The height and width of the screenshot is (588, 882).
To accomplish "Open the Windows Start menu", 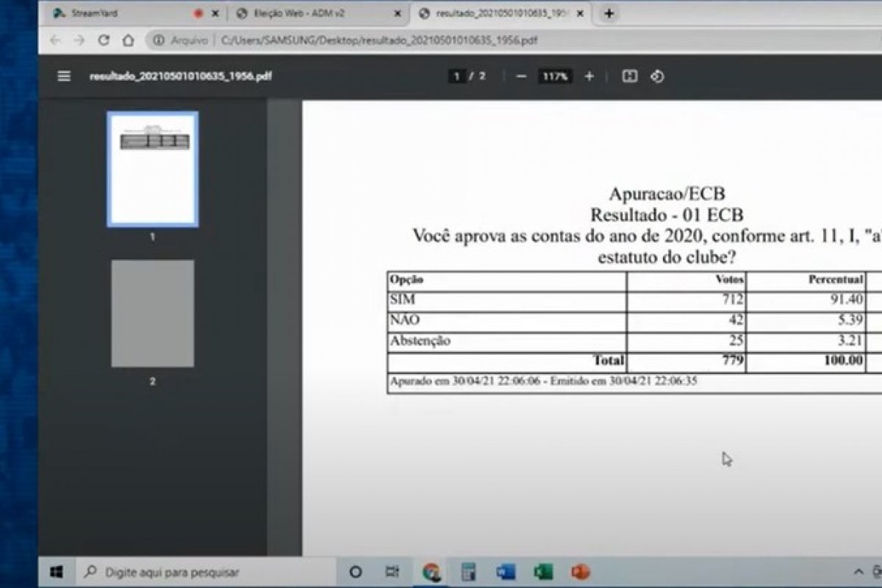I will pyautogui.click(x=57, y=572).
